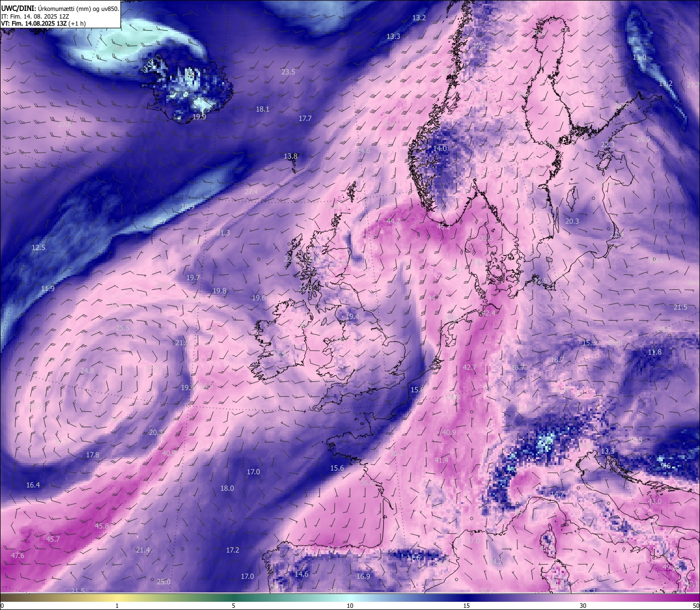Click the 23.5 value east of Iceland
This screenshot has width=700, height=610.
pos(288,72)
